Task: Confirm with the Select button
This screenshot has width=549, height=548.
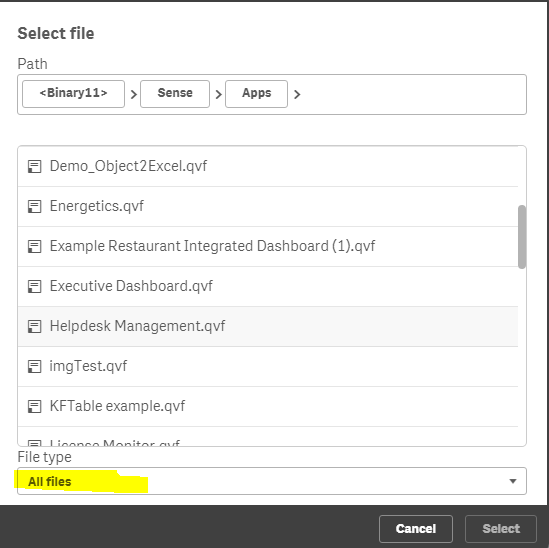Action: (501, 528)
